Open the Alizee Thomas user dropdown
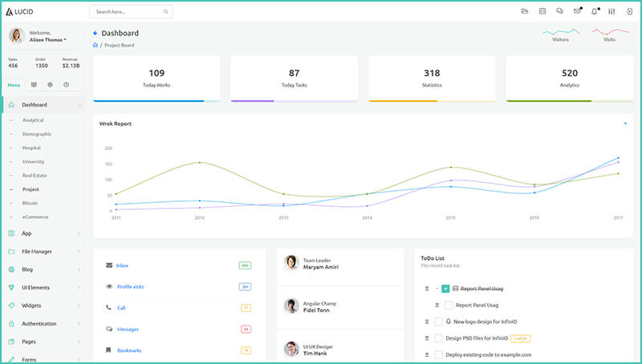The image size is (642, 364). point(48,39)
